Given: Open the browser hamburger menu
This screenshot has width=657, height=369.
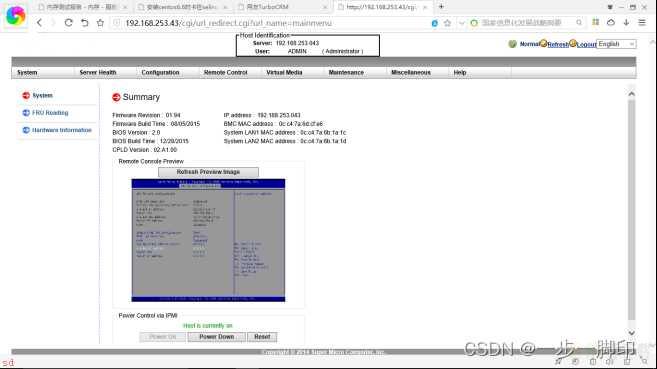Looking at the screenshot, I should point(642,22).
